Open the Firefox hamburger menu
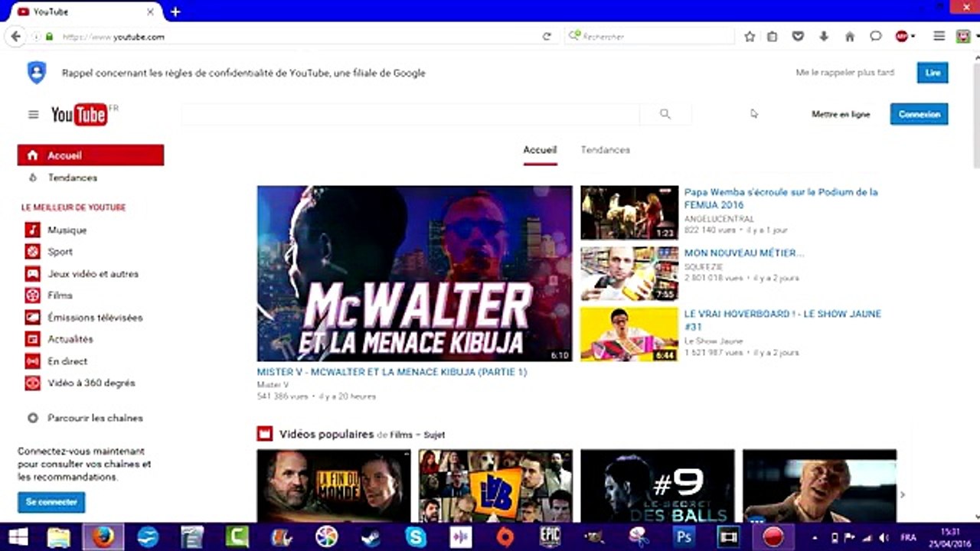 click(939, 37)
